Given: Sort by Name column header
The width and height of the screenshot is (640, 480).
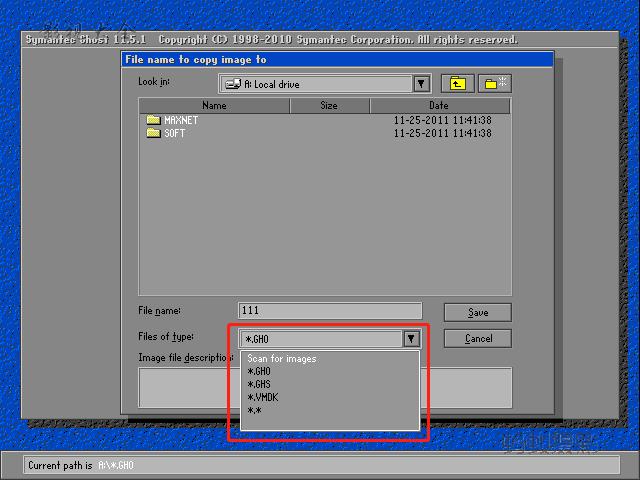Looking at the screenshot, I should click(x=214, y=106).
